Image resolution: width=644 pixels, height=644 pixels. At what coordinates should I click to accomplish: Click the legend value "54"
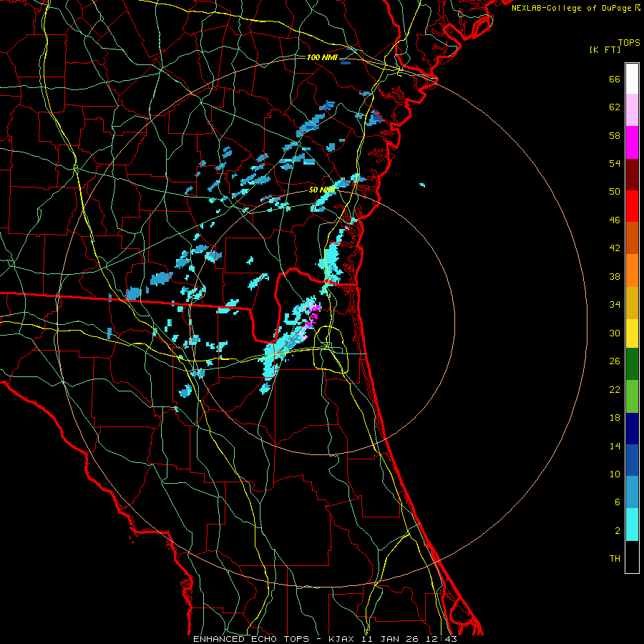pyautogui.click(x=615, y=163)
